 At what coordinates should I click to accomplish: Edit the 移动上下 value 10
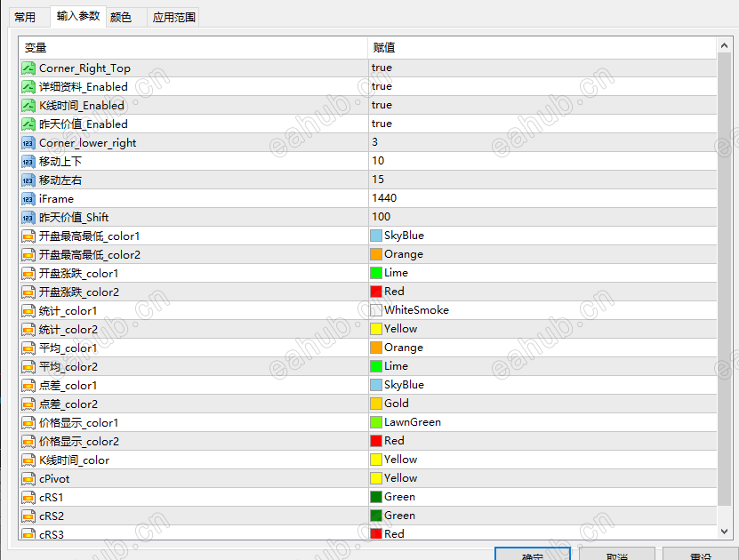click(x=378, y=161)
